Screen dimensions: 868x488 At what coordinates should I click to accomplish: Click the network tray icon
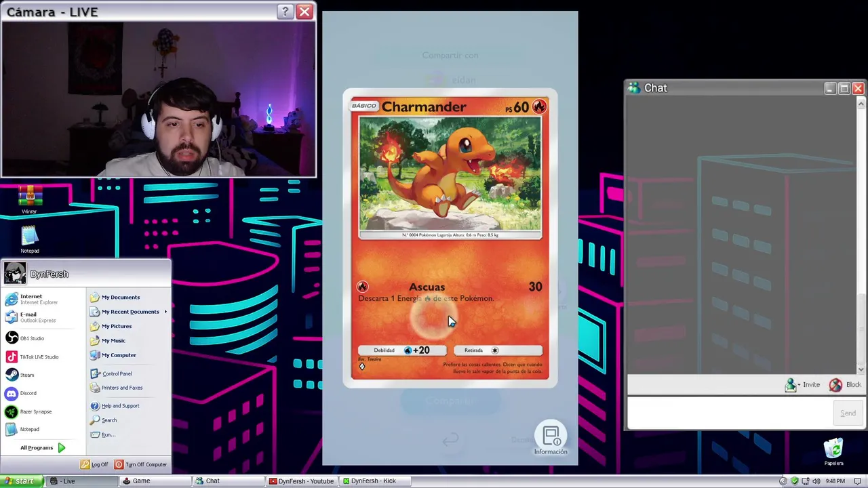(x=805, y=481)
